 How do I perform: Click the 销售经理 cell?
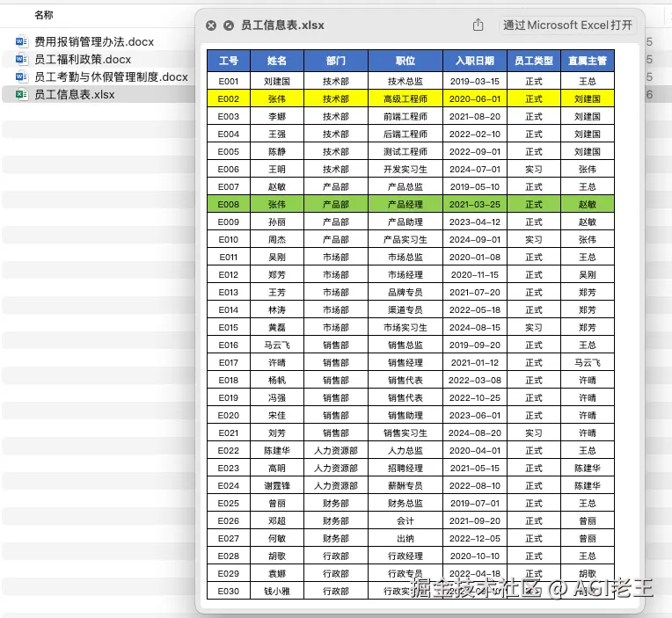pos(405,362)
